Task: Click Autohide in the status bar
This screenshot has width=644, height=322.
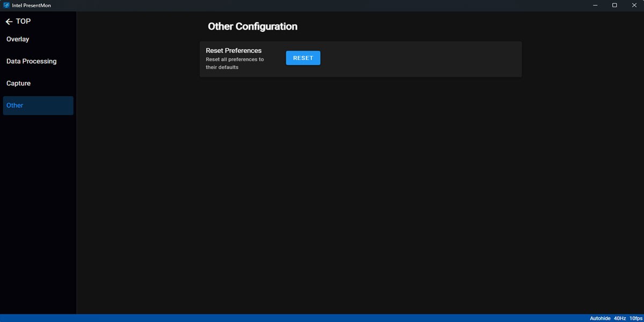Action: tap(600, 318)
